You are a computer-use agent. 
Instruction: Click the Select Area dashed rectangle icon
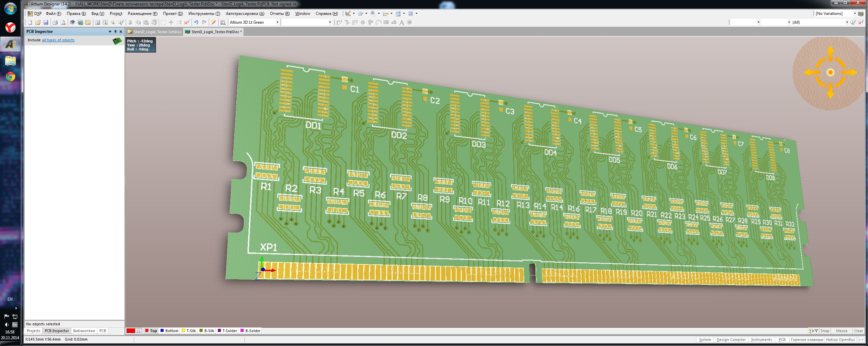pos(163,22)
